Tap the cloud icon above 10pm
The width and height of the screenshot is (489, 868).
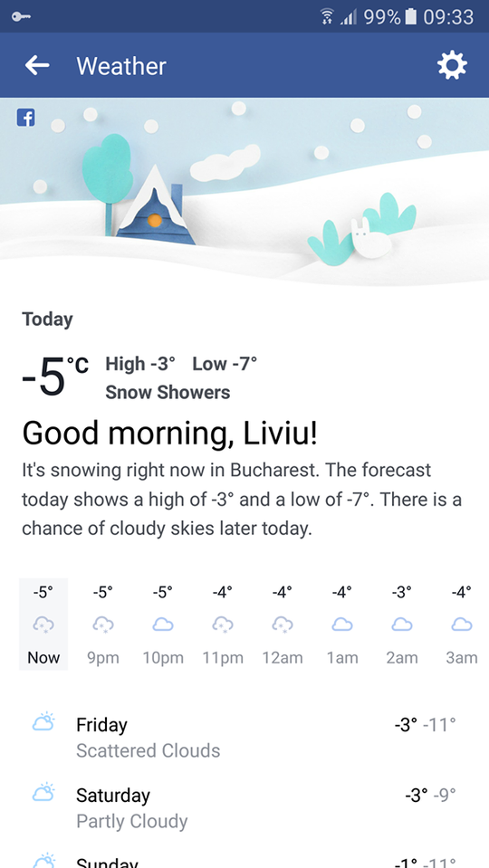point(163,625)
